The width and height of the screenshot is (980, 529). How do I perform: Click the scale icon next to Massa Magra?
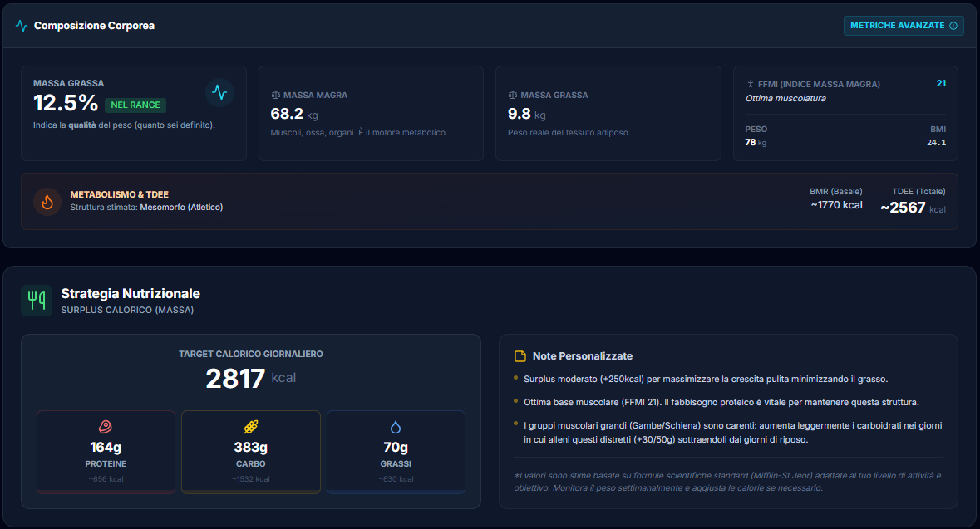tap(276, 95)
